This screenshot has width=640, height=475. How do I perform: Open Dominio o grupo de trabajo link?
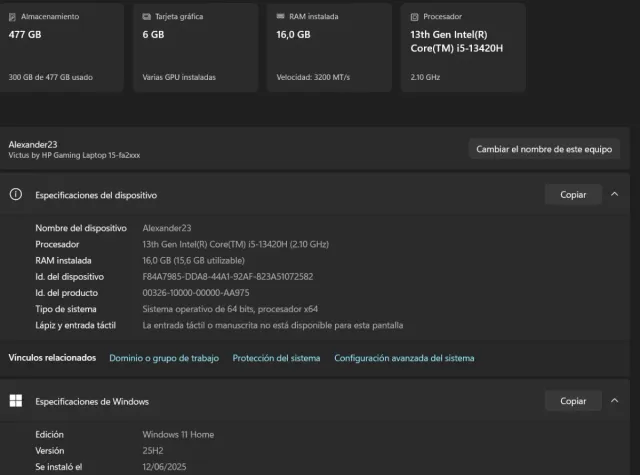pos(164,358)
